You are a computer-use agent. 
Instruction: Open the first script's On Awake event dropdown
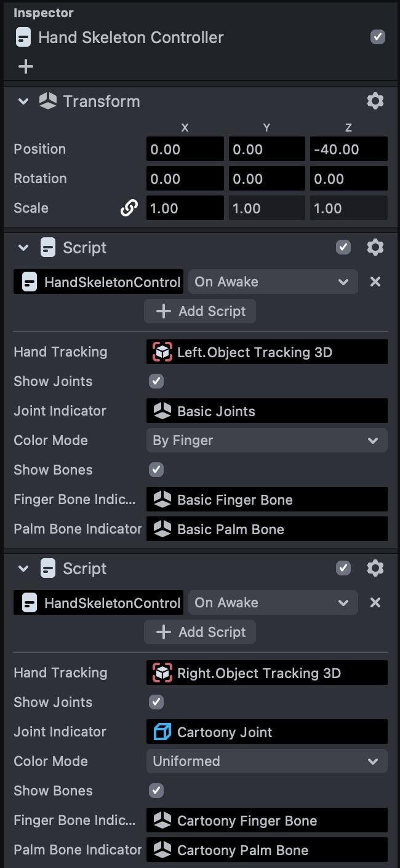tap(273, 282)
